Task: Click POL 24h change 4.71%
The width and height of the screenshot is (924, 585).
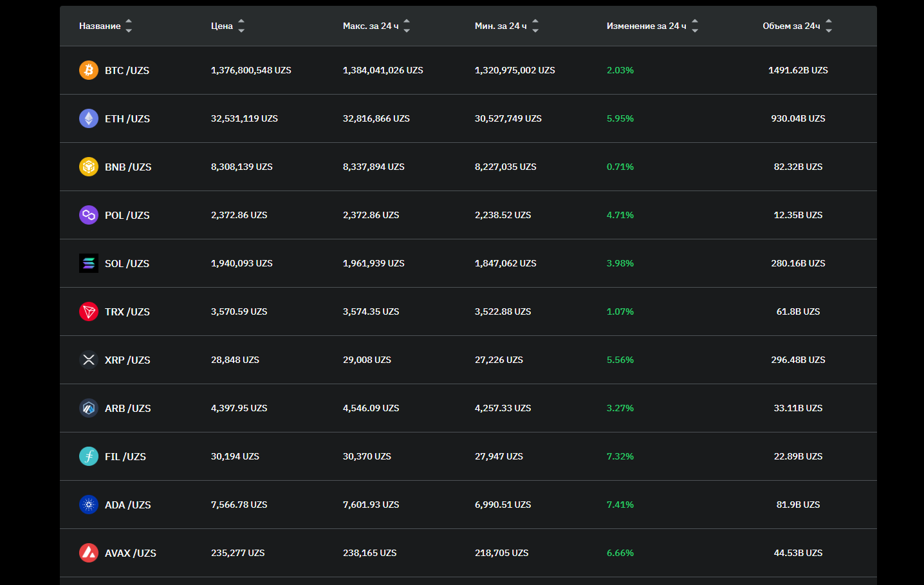Action: (x=620, y=215)
